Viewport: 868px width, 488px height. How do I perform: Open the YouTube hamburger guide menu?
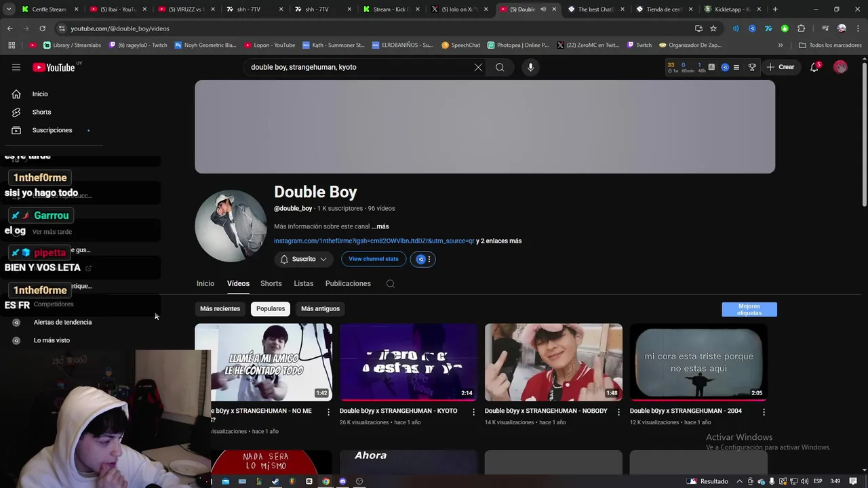pos(16,67)
